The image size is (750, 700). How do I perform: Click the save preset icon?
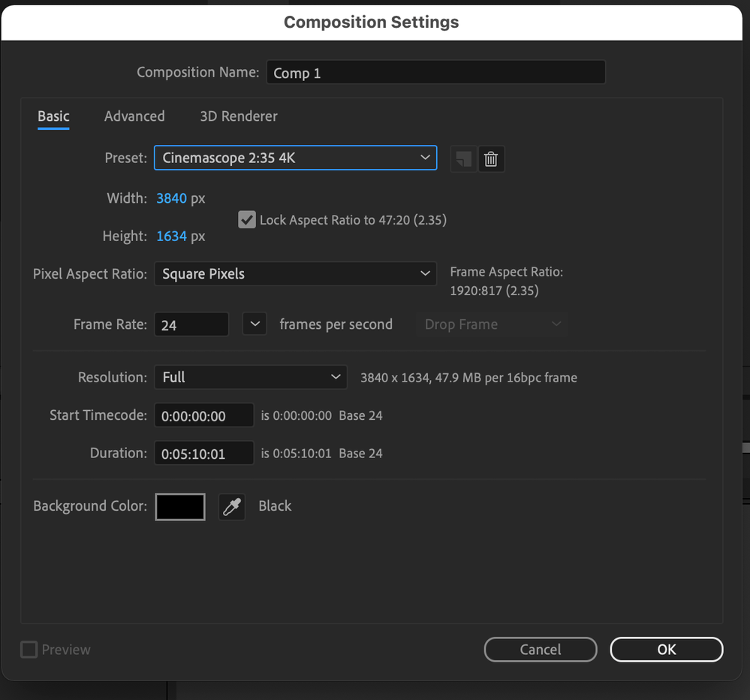coord(463,158)
